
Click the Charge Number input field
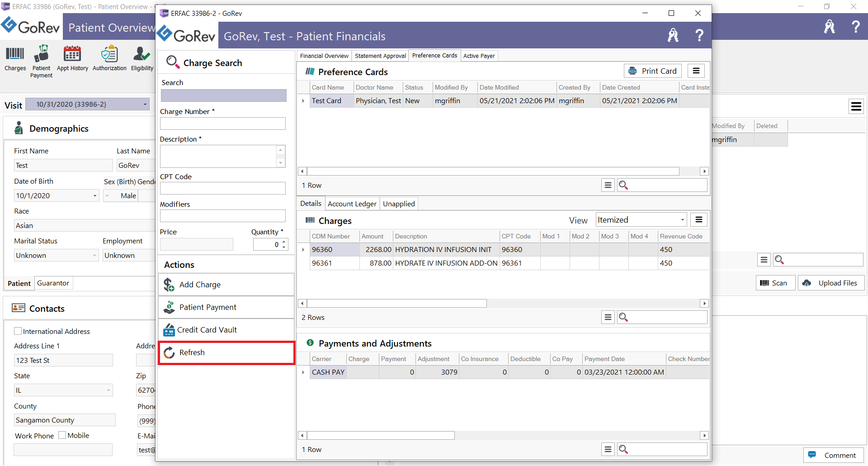pyautogui.click(x=223, y=124)
